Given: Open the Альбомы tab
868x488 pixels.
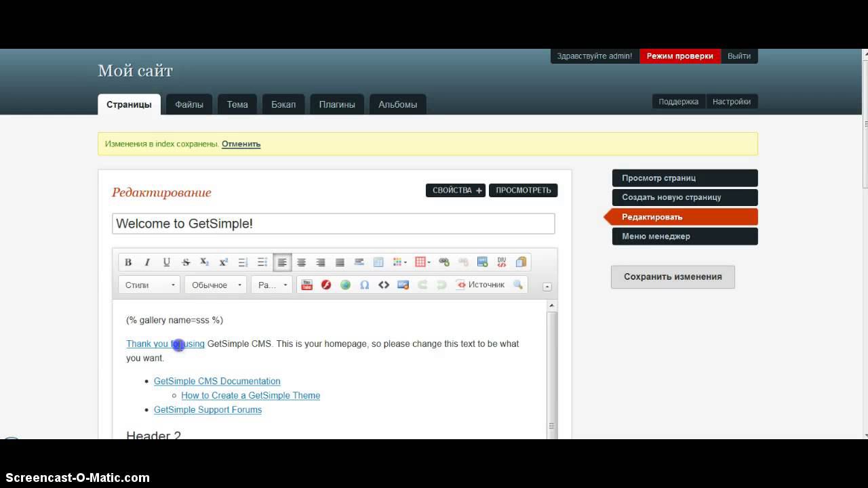Looking at the screenshot, I should click(x=397, y=104).
